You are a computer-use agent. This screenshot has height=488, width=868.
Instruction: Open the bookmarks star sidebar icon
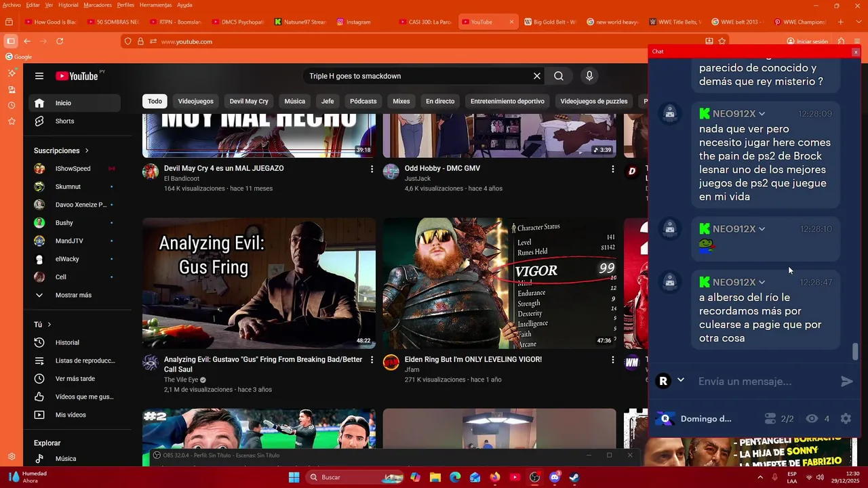tap(12, 121)
